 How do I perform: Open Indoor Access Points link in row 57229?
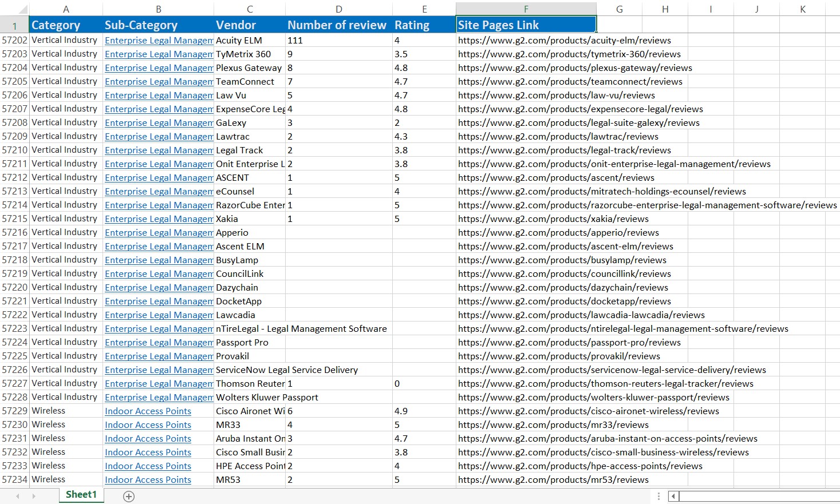(148, 411)
